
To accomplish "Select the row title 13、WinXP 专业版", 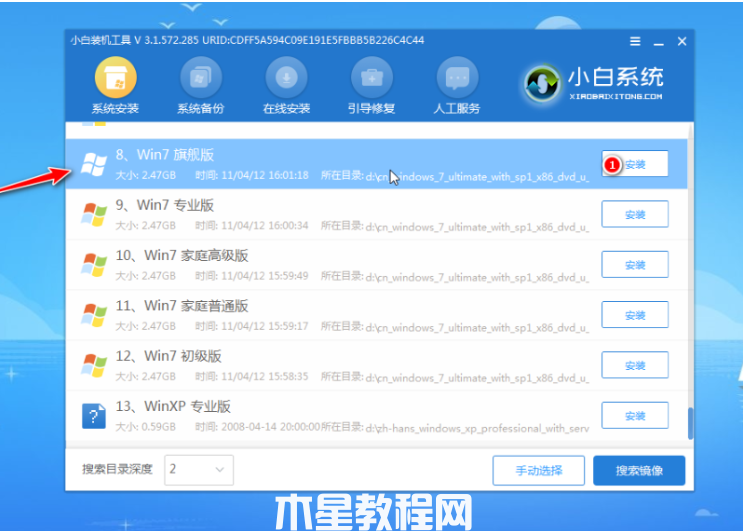I will [x=173, y=406].
